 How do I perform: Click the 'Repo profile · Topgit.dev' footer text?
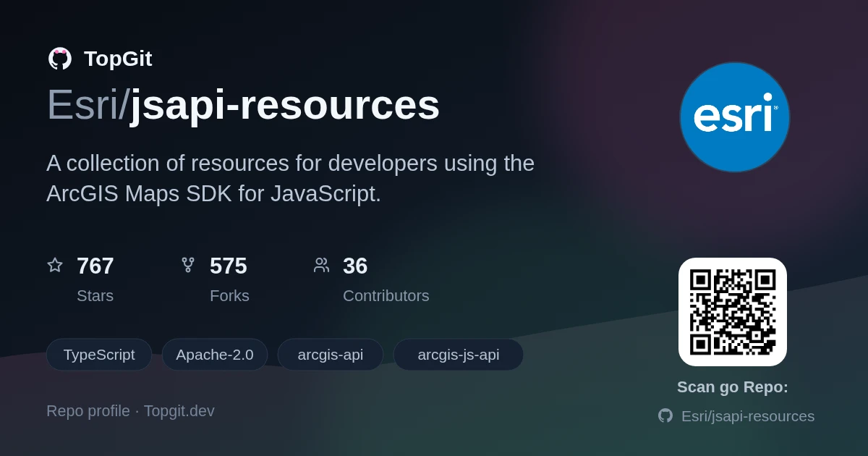pos(130,411)
